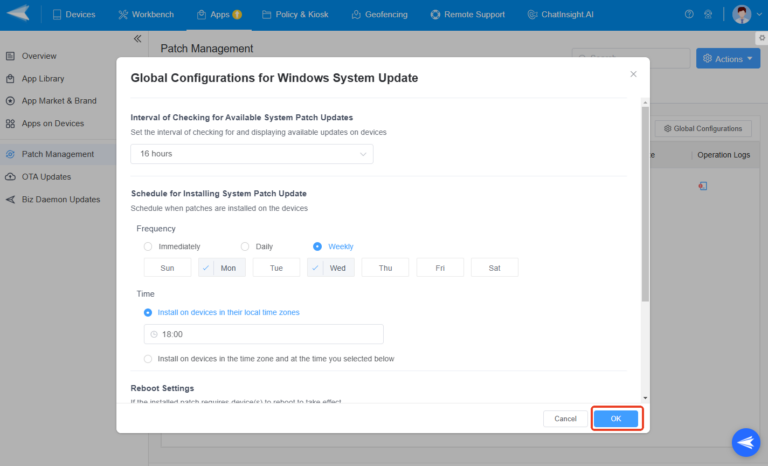Image resolution: width=768 pixels, height=466 pixels.
Task: Click the OK button
Action: [616, 418]
